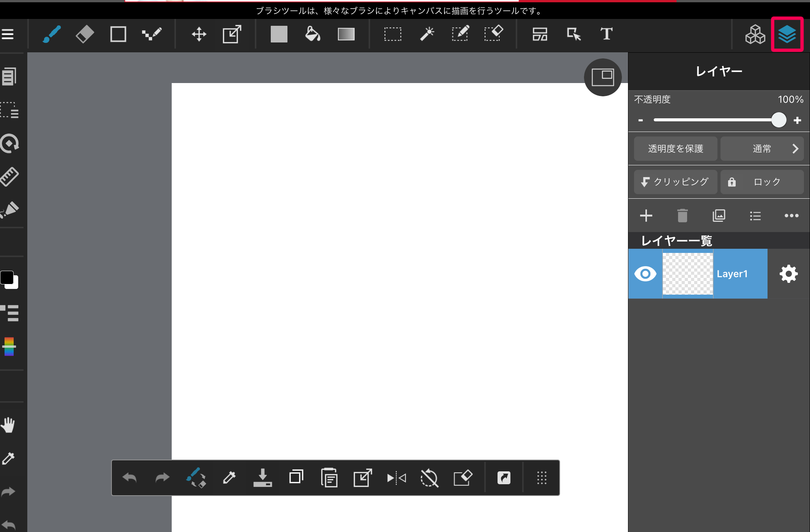
Task: Open the rainbow color picker
Action: [9, 347]
